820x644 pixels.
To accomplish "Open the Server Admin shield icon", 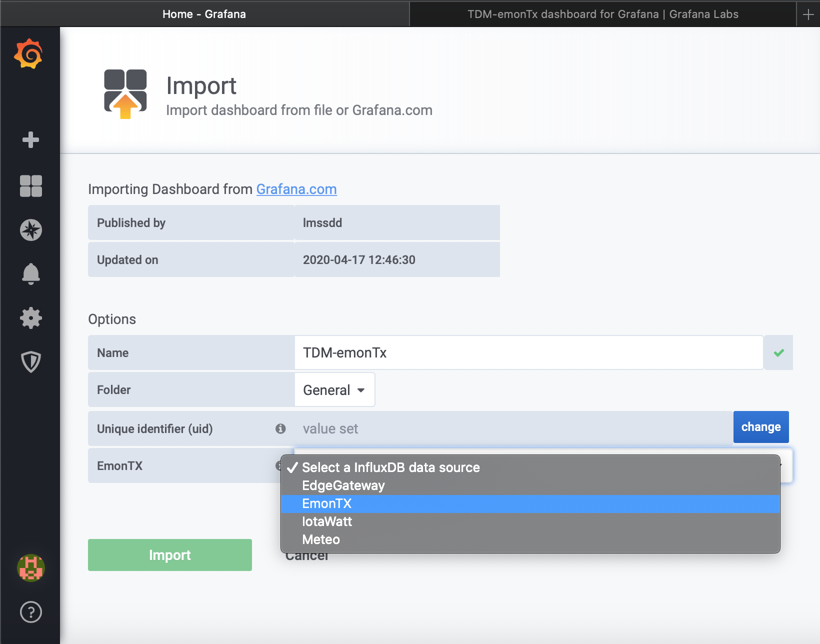I will 30,362.
